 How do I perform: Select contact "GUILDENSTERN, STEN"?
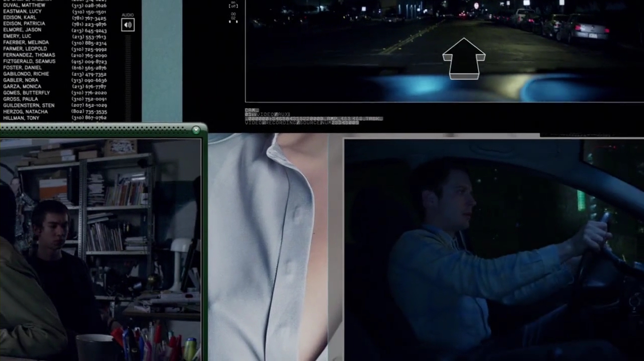pyautogui.click(x=29, y=105)
